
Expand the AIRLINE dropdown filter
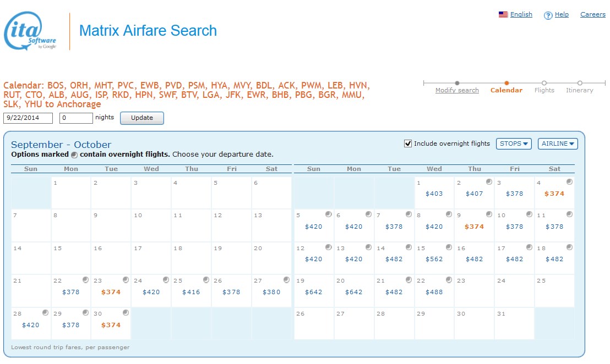coord(558,144)
